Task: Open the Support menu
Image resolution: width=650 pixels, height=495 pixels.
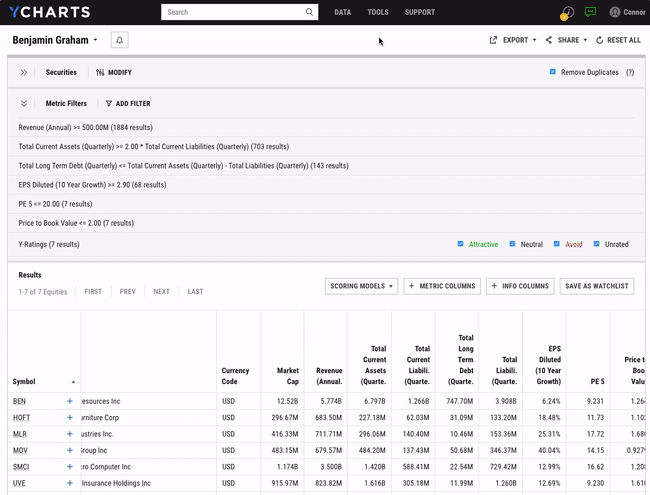Action: click(420, 12)
